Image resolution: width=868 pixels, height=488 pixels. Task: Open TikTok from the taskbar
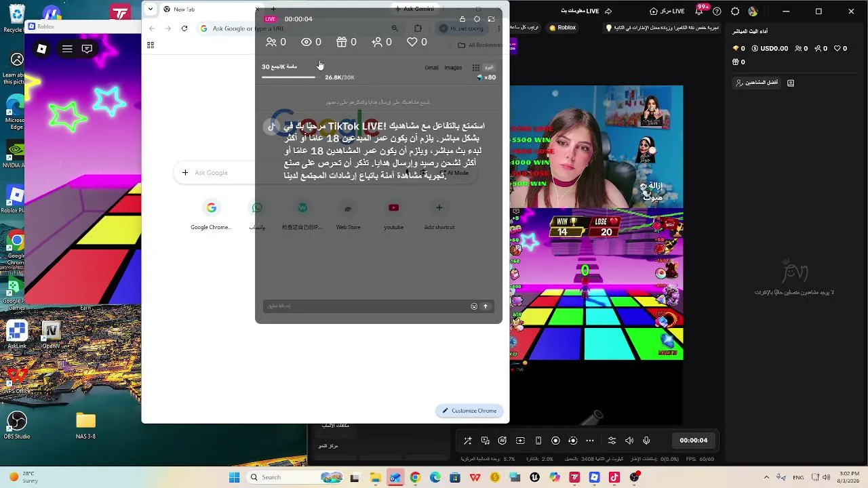coord(614,477)
